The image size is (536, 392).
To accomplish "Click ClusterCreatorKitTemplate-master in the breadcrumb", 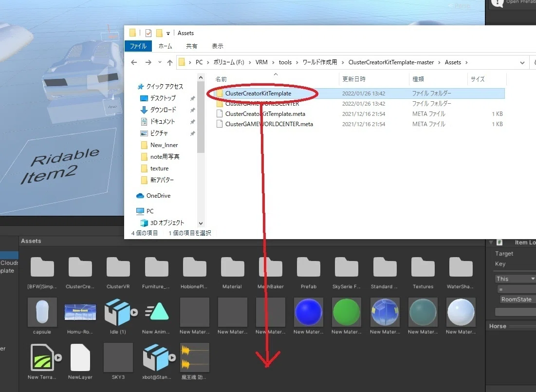I will pyautogui.click(x=391, y=62).
